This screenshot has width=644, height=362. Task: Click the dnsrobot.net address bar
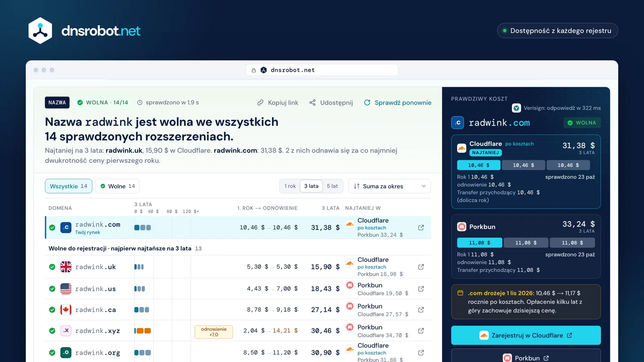pos(322,70)
